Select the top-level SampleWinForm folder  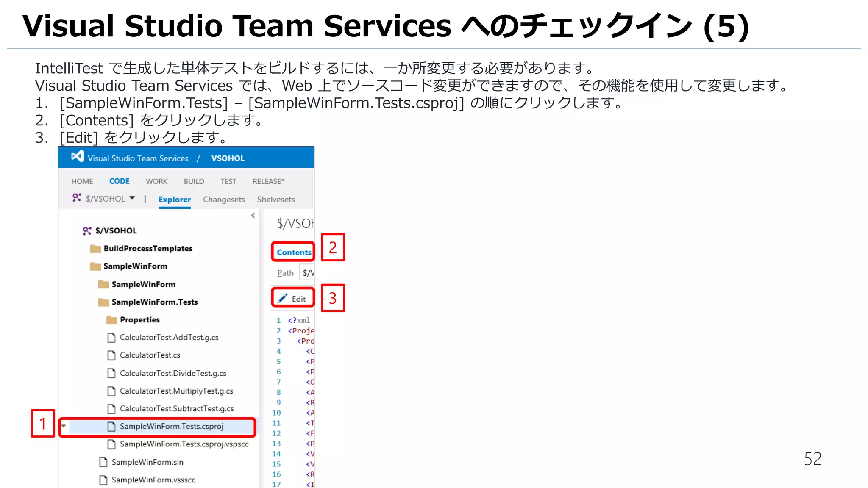click(135, 266)
